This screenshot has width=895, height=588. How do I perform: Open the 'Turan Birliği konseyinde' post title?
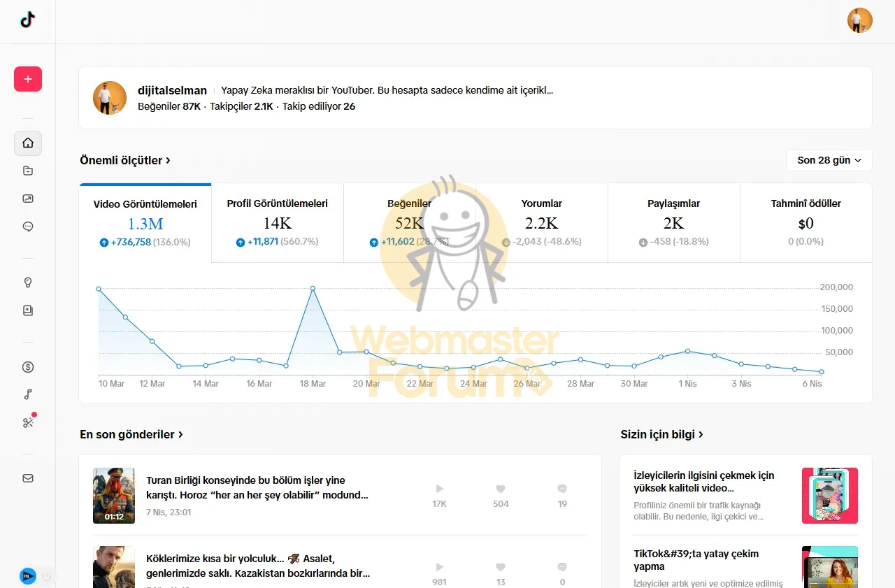click(257, 487)
